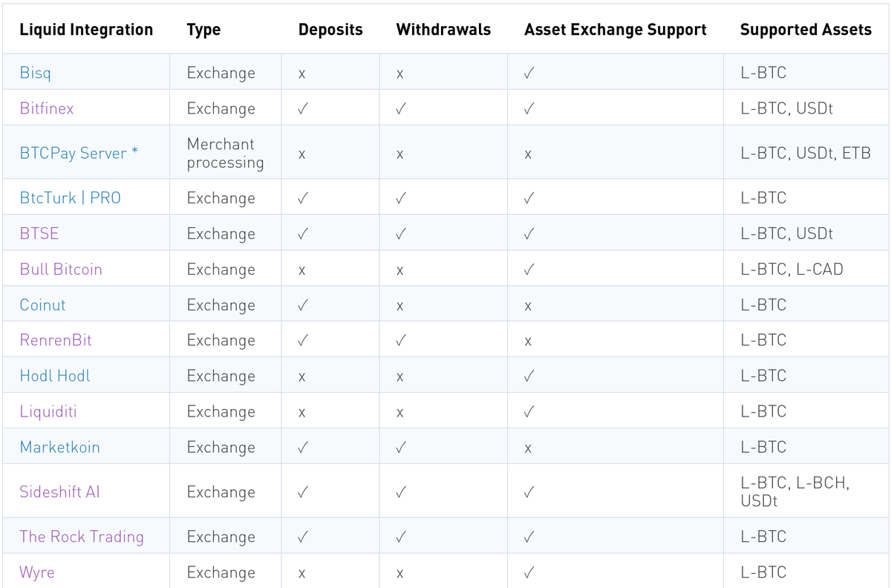Select the asset exchange checkmark for Bull Bitcoin
This screenshot has width=891, height=588.
tap(528, 269)
